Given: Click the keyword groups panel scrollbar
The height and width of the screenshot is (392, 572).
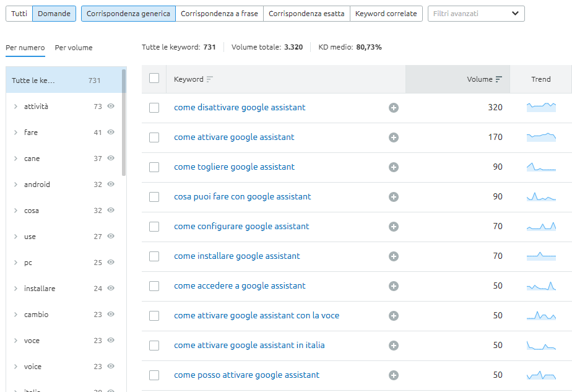Looking at the screenshot, I should [x=124, y=122].
